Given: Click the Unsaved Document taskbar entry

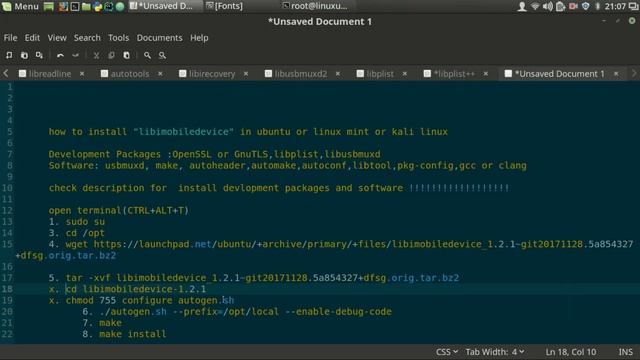Looking at the screenshot, I should [x=161, y=6].
